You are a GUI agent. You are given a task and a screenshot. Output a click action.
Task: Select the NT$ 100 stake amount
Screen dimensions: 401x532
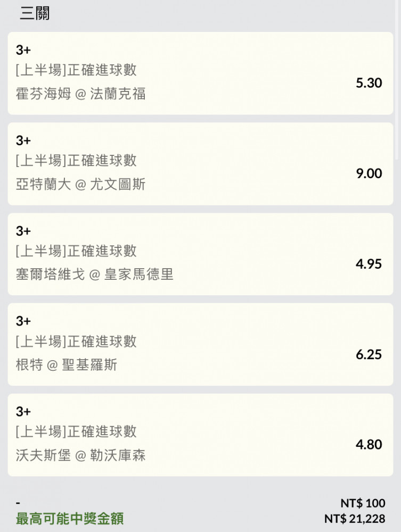(363, 503)
